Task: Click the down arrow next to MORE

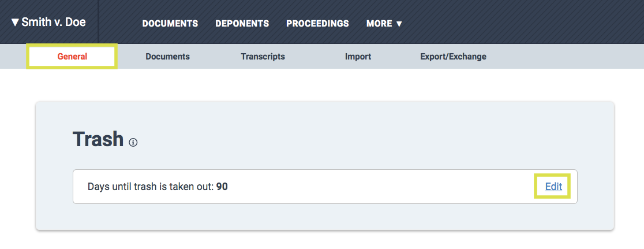Action: tap(399, 24)
